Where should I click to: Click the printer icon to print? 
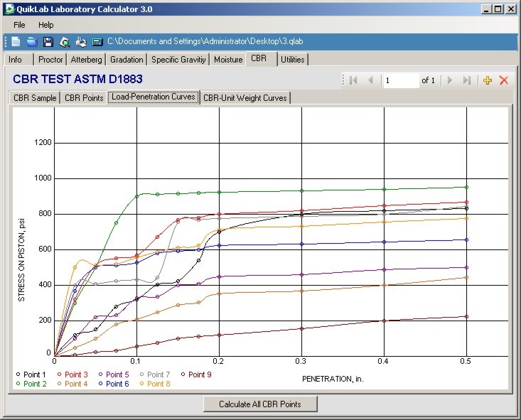click(81, 43)
